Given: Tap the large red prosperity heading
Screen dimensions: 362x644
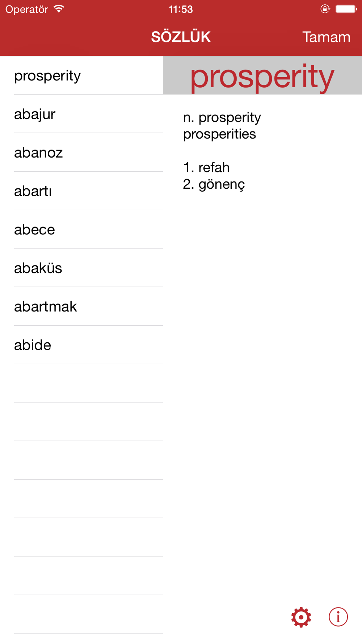Looking at the screenshot, I should coord(262,76).
